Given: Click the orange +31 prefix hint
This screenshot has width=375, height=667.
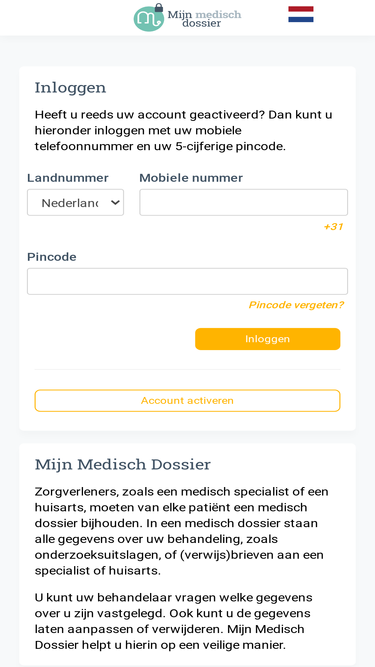Looking at the screenshot, I should 333,227.
